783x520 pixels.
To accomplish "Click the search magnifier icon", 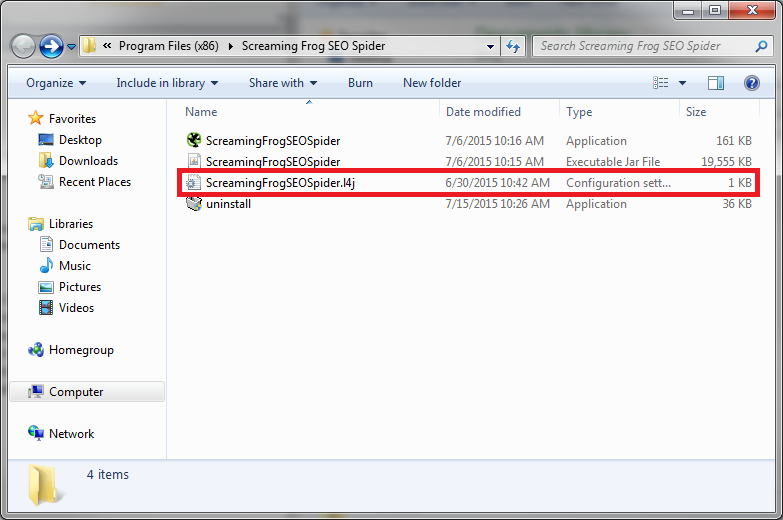I will point(761,46).
